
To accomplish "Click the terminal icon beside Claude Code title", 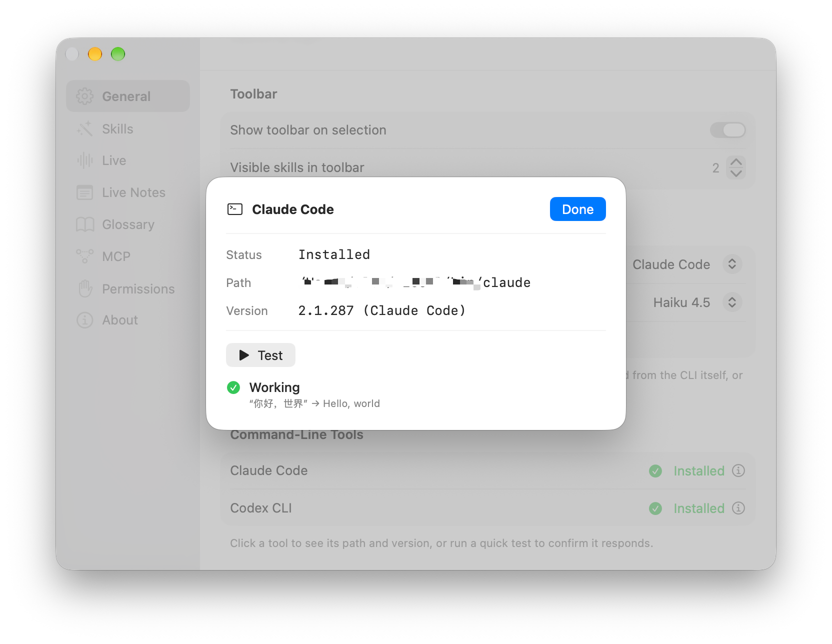I will [x=235, y=209].
